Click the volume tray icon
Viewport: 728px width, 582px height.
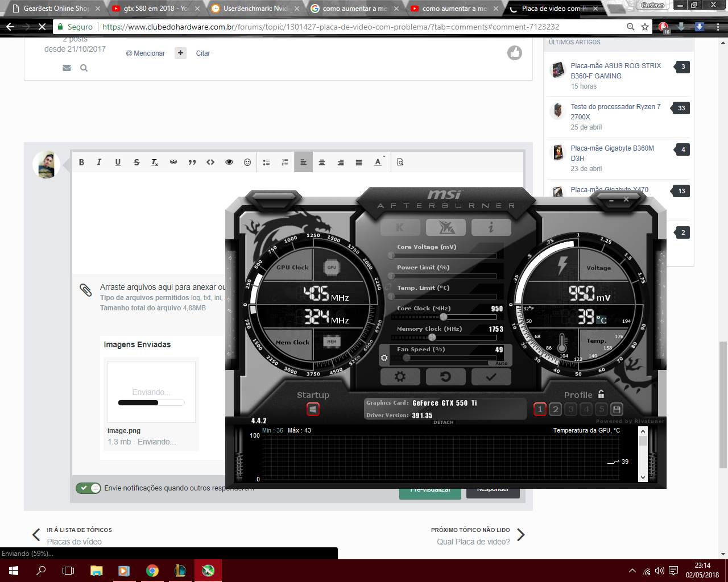pyautogui.click(x=660, y=571)
